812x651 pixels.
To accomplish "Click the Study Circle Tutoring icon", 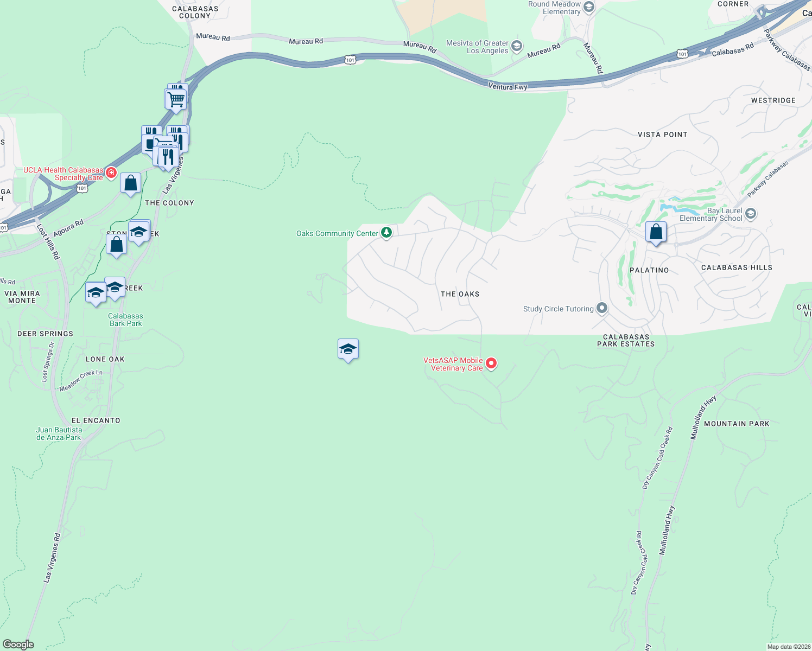I will click(601, 308).
